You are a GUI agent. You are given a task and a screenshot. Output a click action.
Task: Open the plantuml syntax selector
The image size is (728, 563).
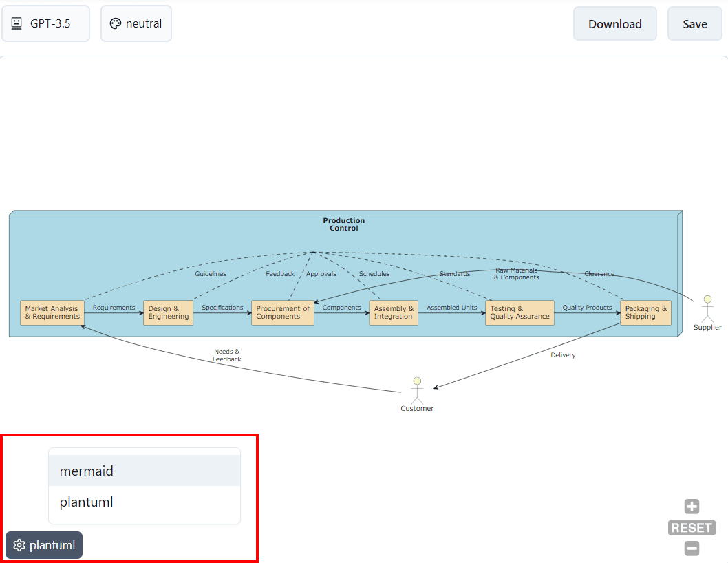click(44, 544)
